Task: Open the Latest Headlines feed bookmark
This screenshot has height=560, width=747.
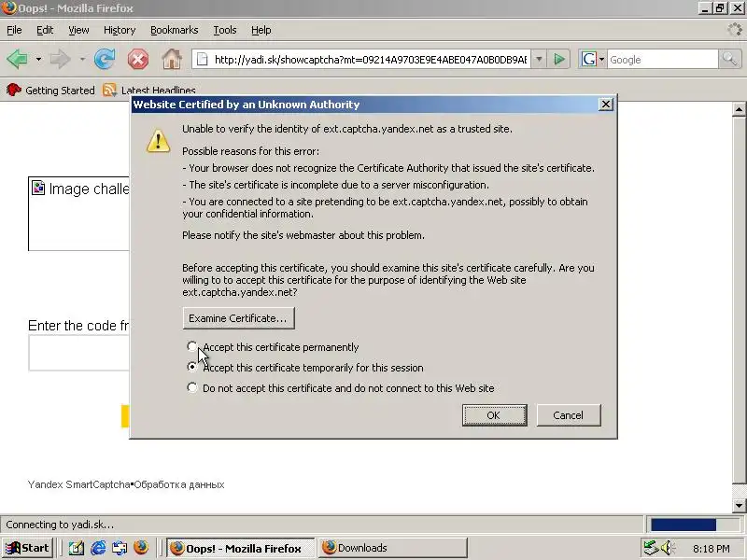Action: (x=149, y=90)
